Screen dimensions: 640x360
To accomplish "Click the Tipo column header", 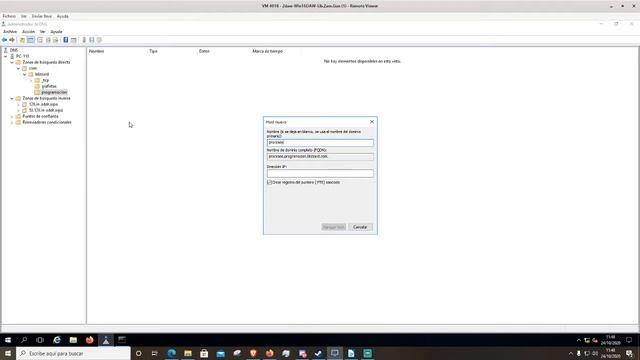I will 153,51.
